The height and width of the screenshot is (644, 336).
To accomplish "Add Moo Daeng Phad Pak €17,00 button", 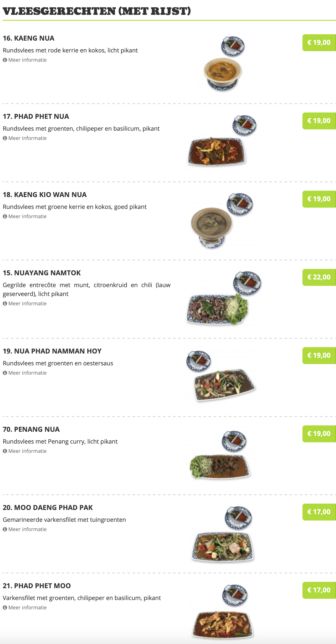I will click(x=319, y=512).
